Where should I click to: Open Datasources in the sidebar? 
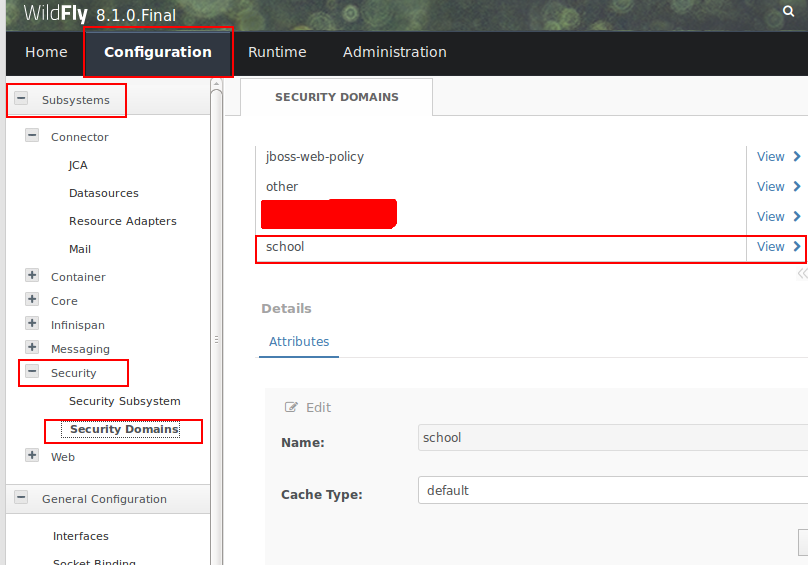coord(104,193)
